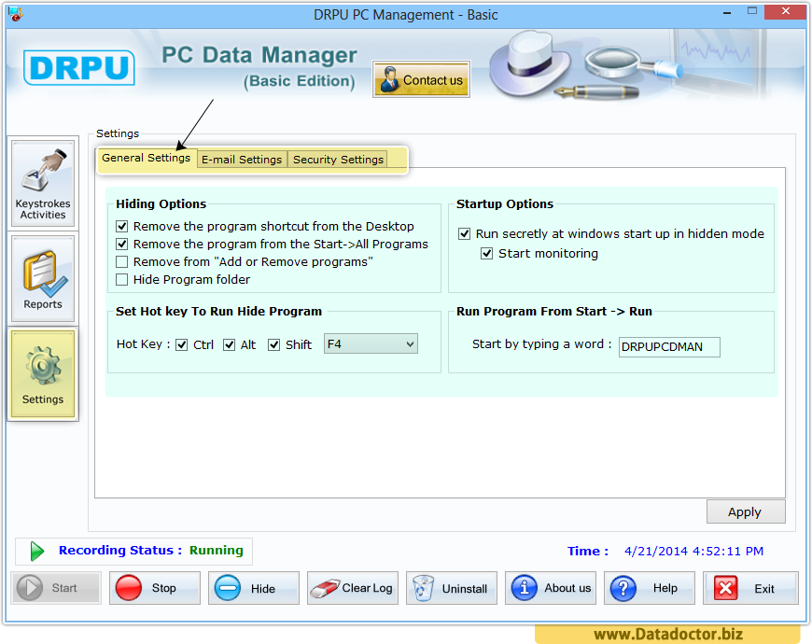Uncheck the Ctrl hot key checkbox
The width and height of the screenshot is (812, 644).
tap(181, 344)
